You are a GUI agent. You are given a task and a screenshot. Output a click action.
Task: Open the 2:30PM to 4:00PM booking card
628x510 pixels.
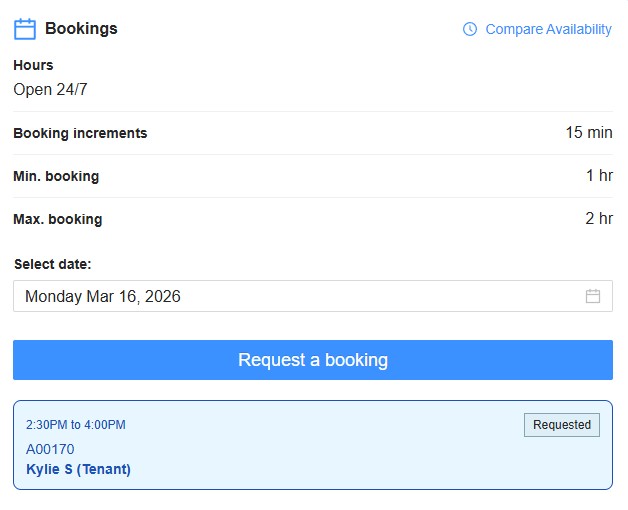[313, 445]
